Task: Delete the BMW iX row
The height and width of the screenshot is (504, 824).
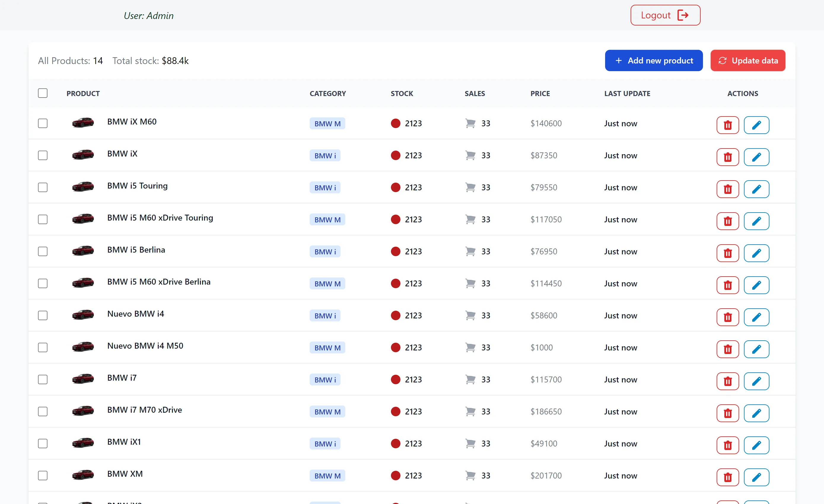Action: (728, 157)
